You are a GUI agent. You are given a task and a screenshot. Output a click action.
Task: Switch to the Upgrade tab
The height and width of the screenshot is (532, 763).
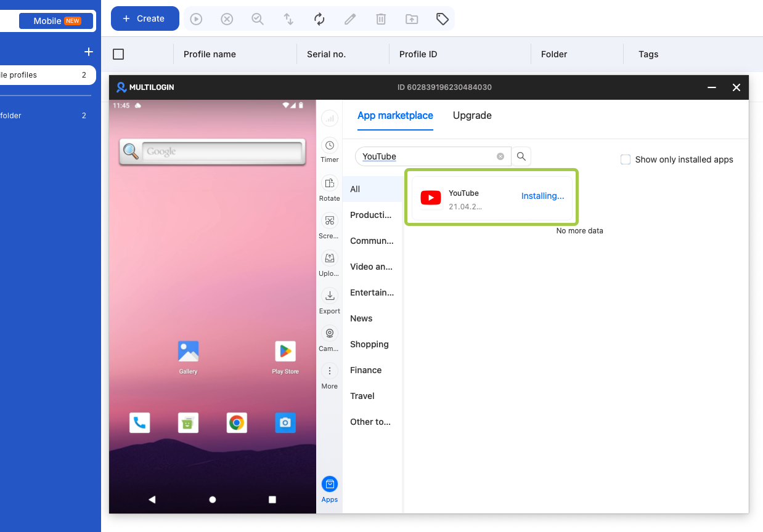point(472,115)
